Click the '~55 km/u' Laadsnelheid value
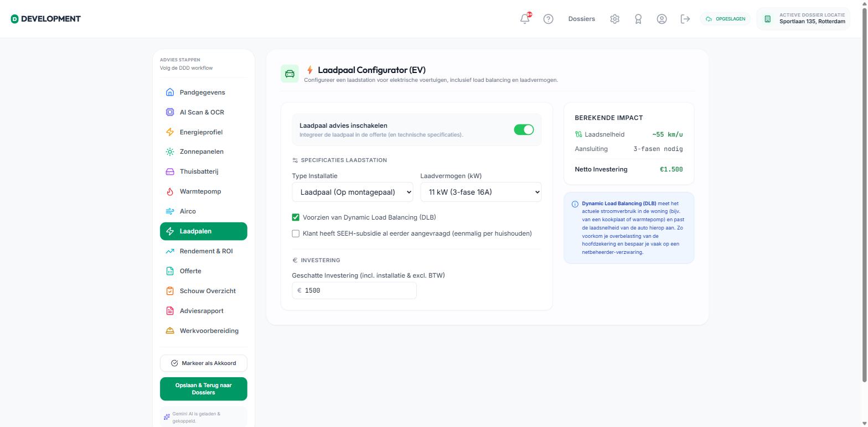868x427 pixels. click(667, 134)
